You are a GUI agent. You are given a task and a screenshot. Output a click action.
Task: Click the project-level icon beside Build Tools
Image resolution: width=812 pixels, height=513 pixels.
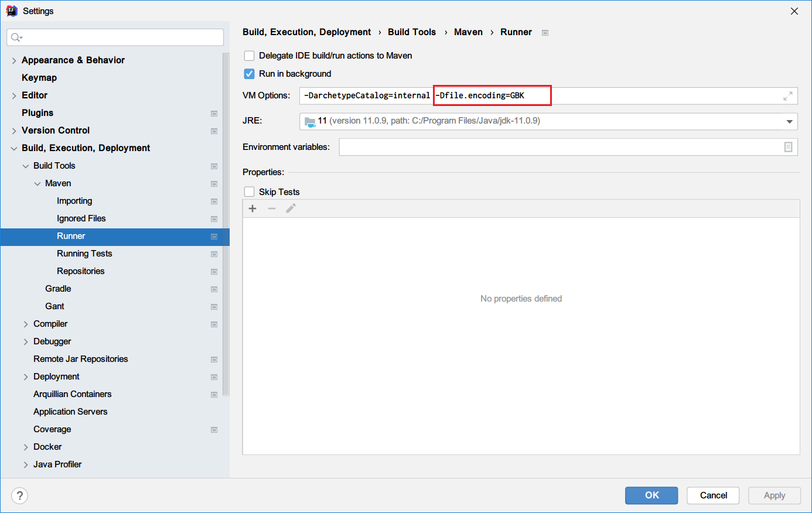coord(214,166)
